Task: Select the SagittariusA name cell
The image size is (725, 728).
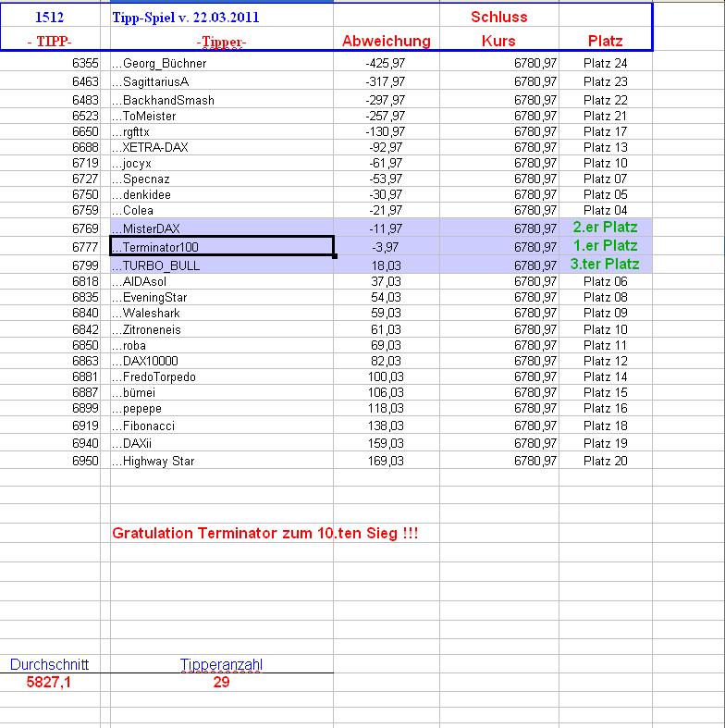Action: pos(221,81)
